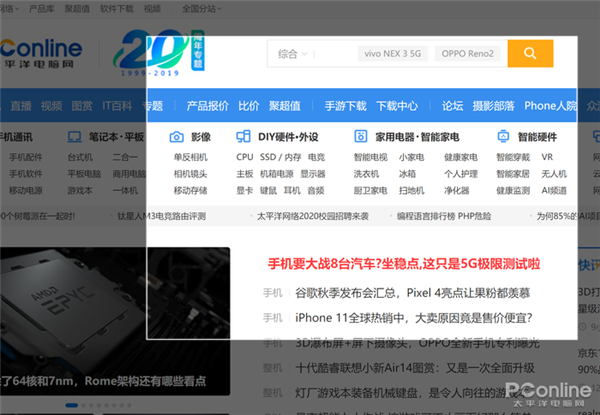The image size is (600, 415).
Task: Open the 无人机 link
Action: [554, 174]
